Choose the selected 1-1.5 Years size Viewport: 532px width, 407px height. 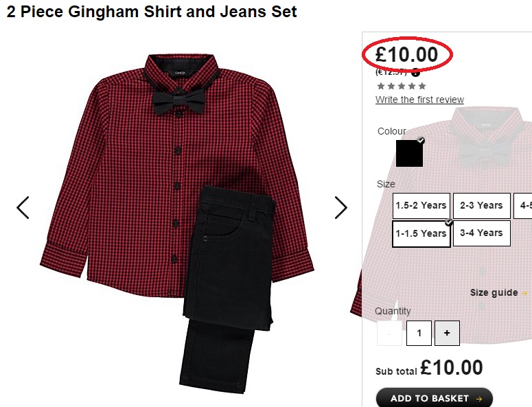pos(421,233)
